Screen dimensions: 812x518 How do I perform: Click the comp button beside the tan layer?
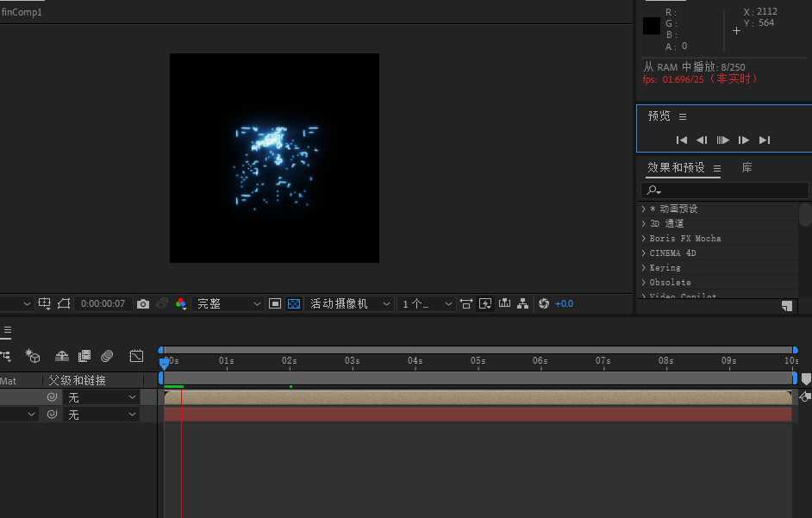pos(805,397)
